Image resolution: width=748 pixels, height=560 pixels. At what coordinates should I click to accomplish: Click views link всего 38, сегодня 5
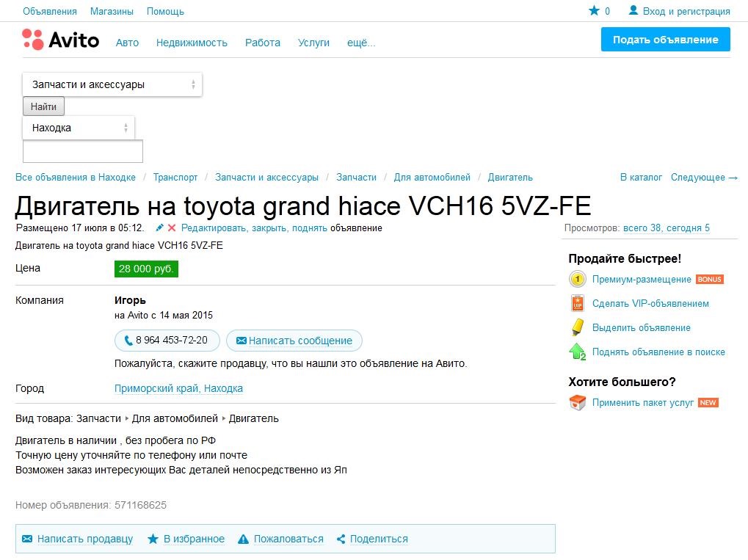point(667,228)
